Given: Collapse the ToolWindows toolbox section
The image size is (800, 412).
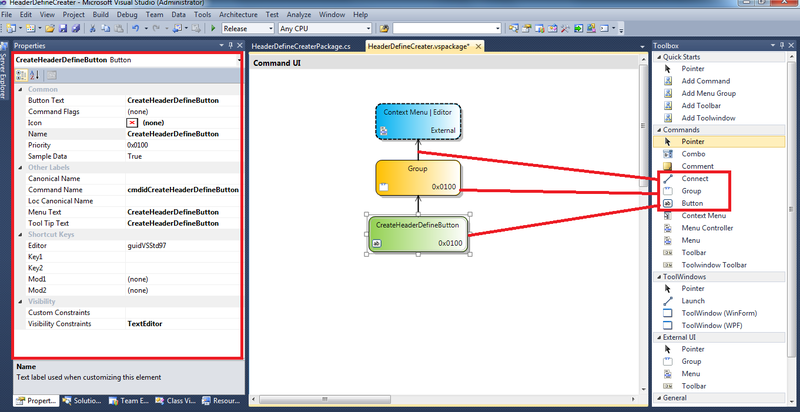Looking at the screenshot, I should (658, 277).
